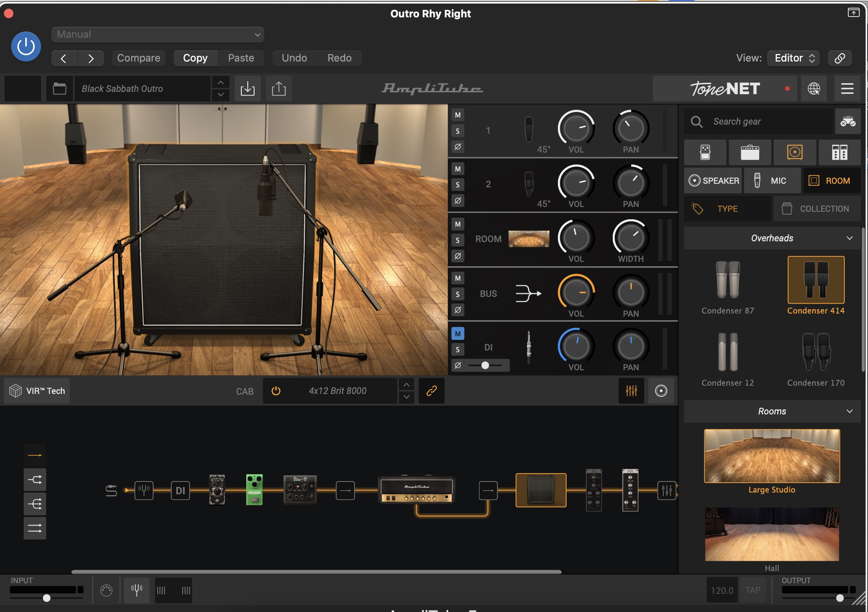Open the tuner in bottom bar
The width and height of the screenshot is (868, 612).
click(137, 590)
